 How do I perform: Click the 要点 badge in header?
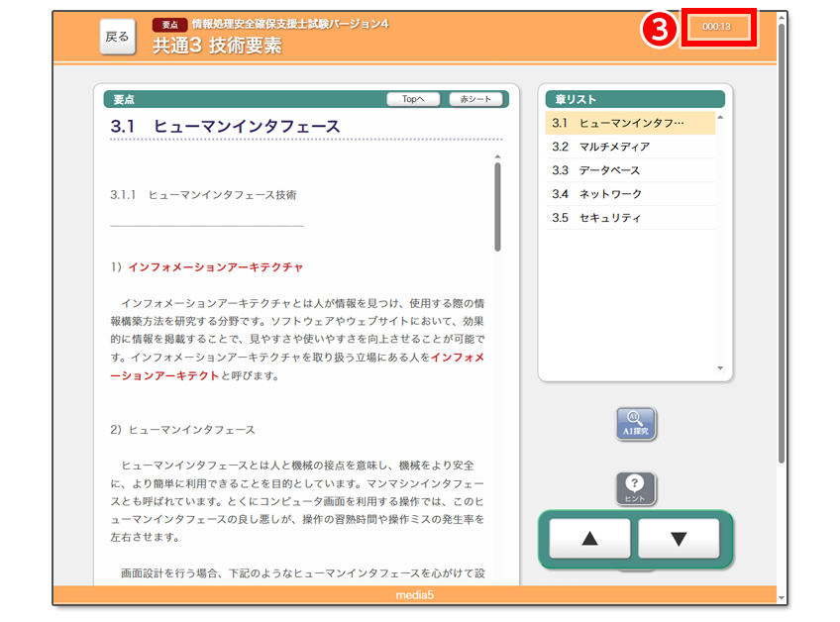169,25
